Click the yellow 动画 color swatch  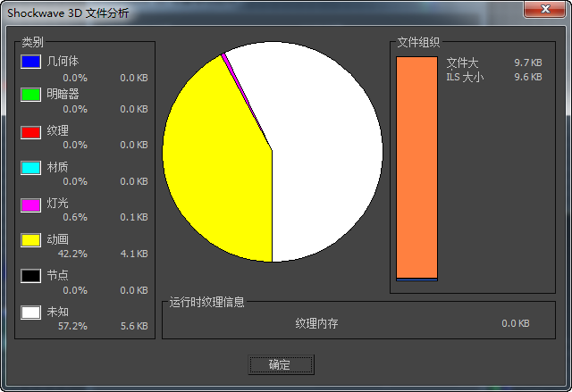coord(30,240)
